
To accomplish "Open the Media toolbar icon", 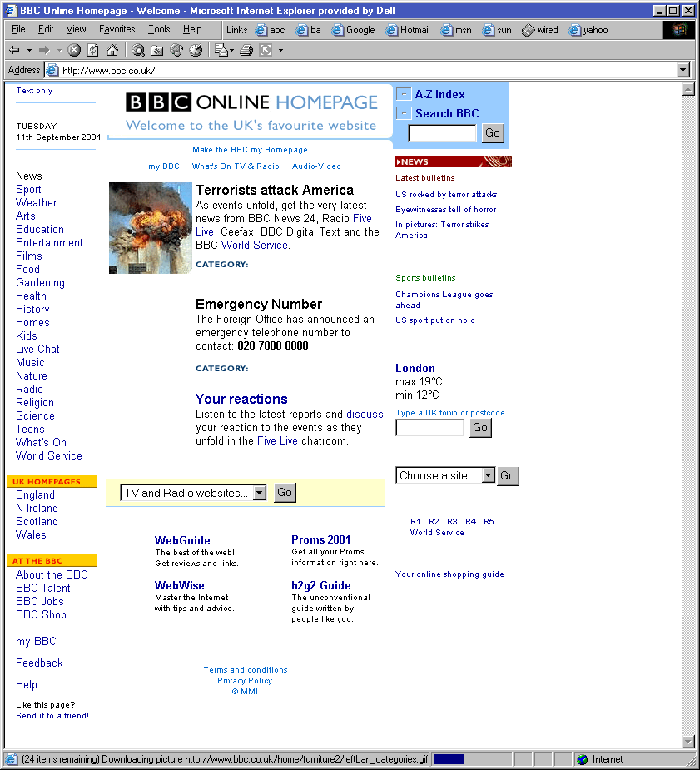I will 176,50.
